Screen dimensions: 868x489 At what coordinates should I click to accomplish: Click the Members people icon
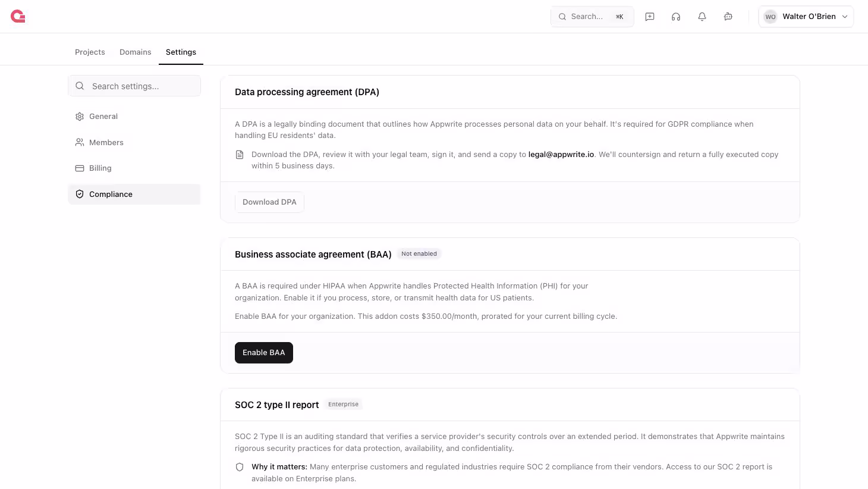pos(80,143)
